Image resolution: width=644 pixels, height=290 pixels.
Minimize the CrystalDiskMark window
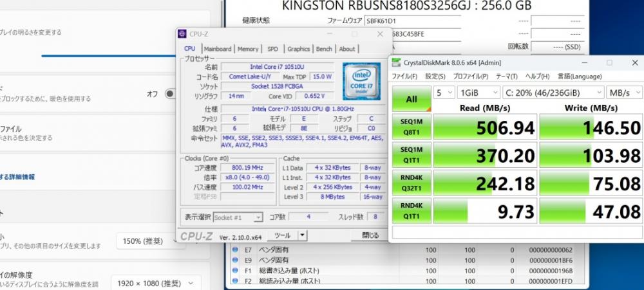585,63
